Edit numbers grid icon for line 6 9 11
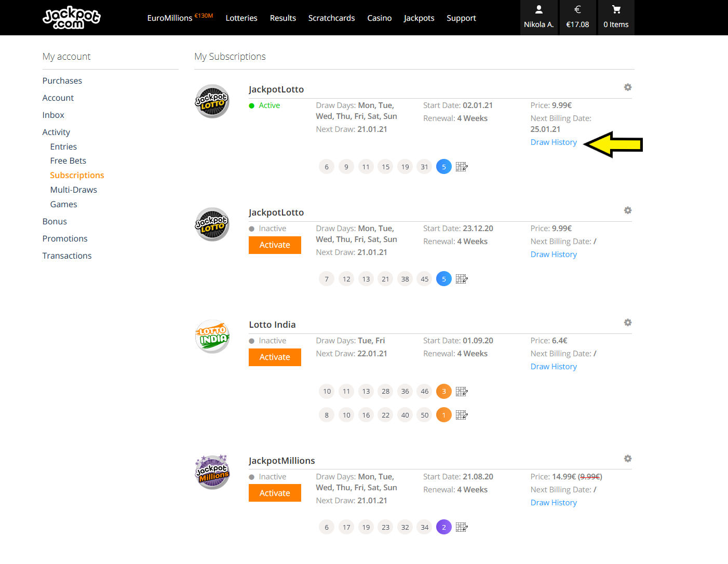 (x=462, y=167)
